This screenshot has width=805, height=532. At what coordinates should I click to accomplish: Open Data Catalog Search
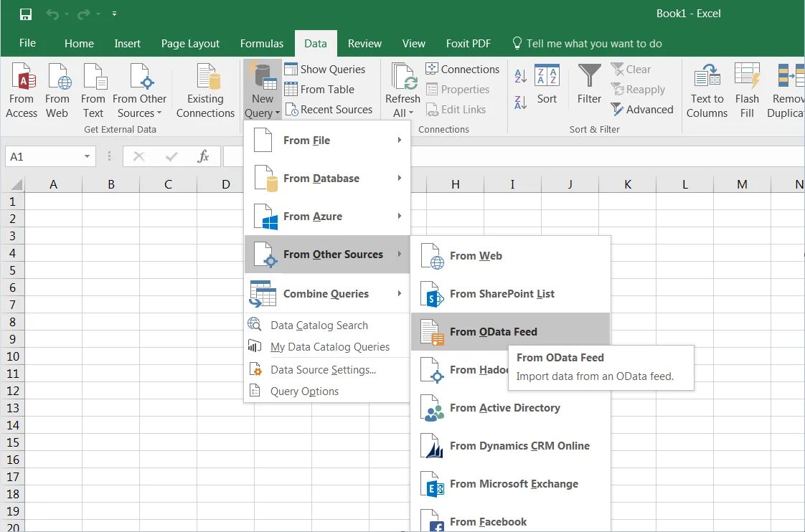(x=327, y=326)
